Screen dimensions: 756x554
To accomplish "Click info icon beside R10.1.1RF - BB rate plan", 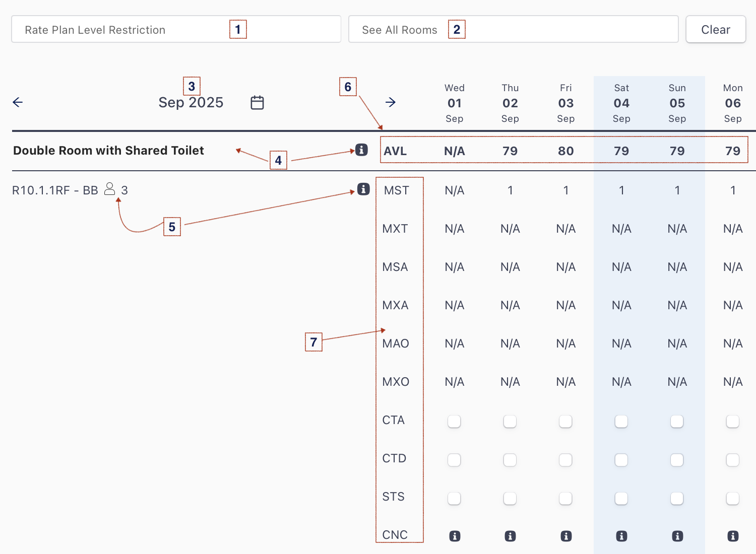I will pos(363,189).
